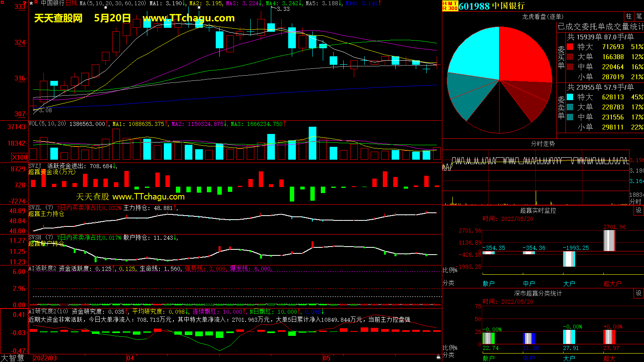Viewport: 644px width, 362px height.
Task: Click the 笔 tick-by-tick view button
Action: pyautogui.click(x=639, y=16)
